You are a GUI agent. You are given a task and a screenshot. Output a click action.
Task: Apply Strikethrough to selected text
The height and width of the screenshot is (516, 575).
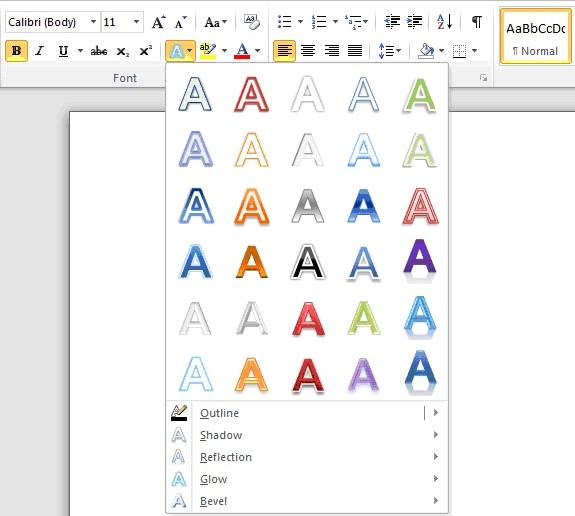(x=99, y=51)
